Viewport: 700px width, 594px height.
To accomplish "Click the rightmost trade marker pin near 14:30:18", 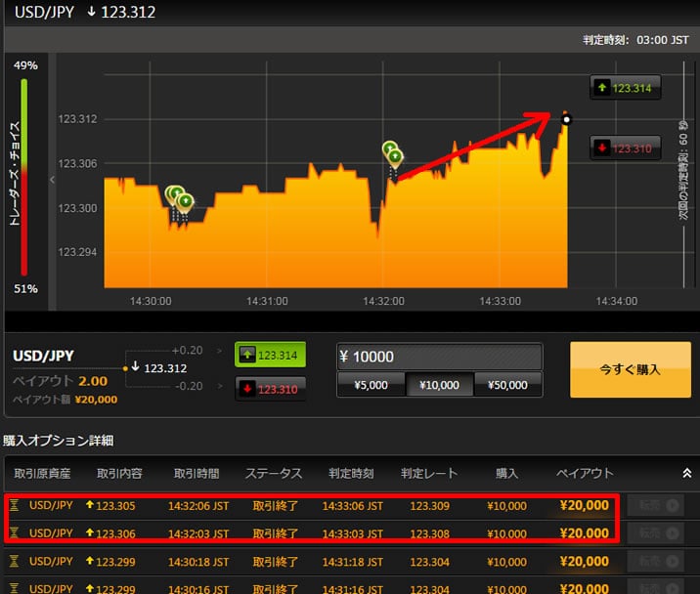I will 186,203.
